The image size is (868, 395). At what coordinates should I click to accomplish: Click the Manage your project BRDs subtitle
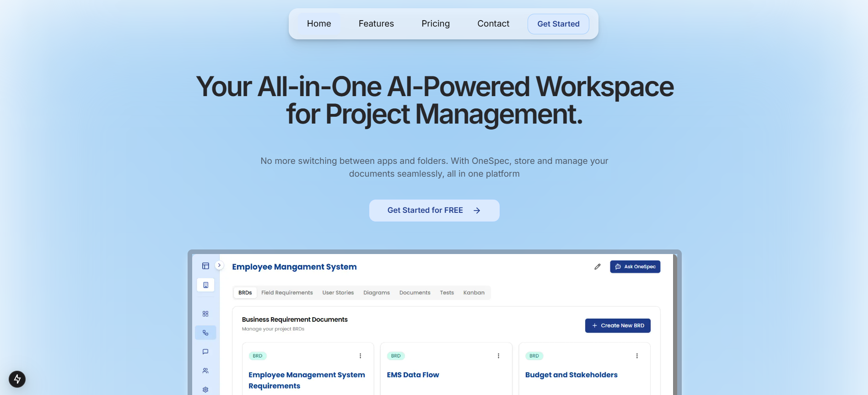click(x=273, y=329)
